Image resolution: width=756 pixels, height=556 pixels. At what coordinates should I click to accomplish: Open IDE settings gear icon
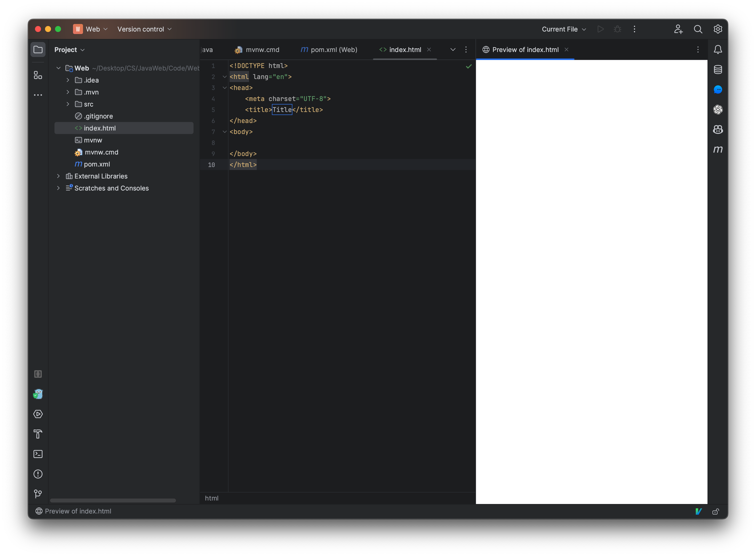(x=718, y=29)
